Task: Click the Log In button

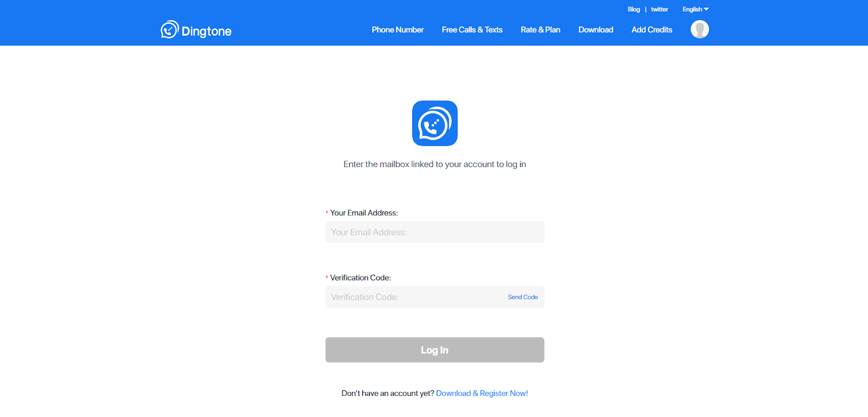Action: pos(435,350)
